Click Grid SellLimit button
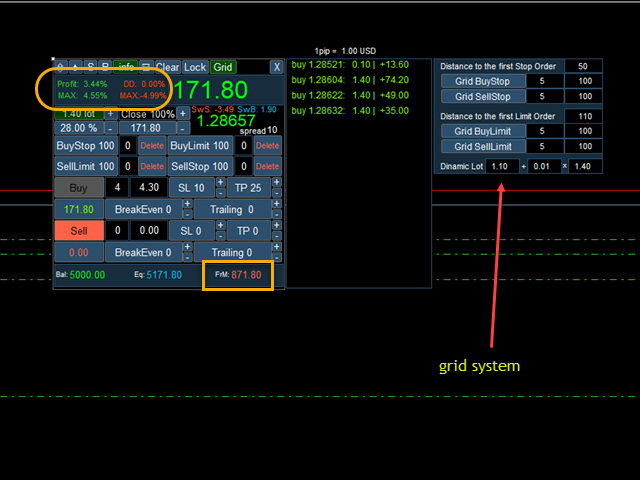 (x=483, y=147)
